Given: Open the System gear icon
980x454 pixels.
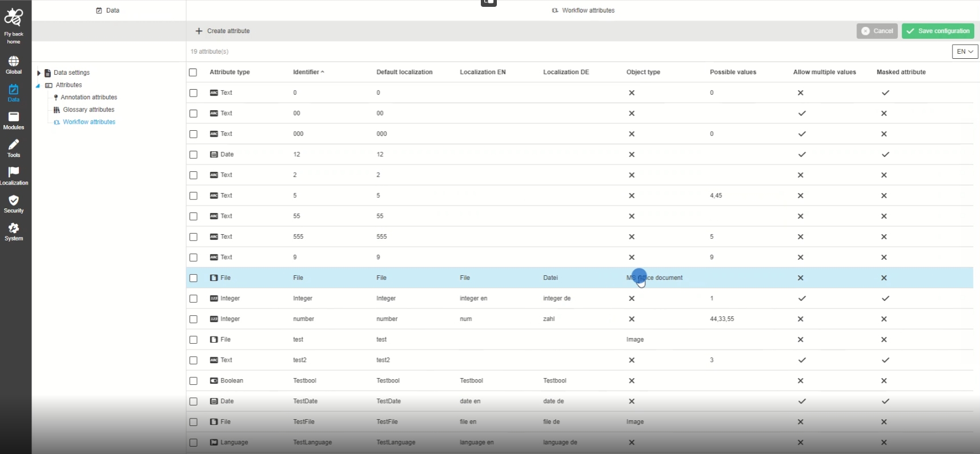Looking at the screenshot, I should (x=14, y=228).
